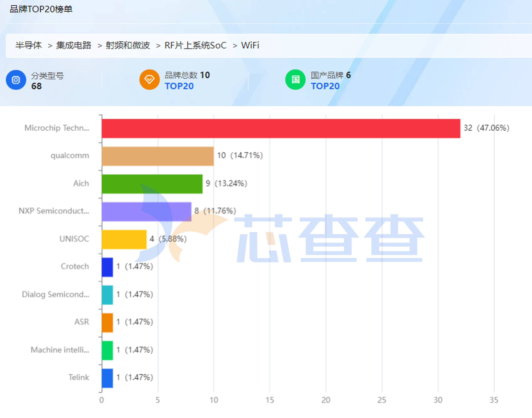Select the qualcomm axis label
The height and width of the screenshot is (418, 532).
pos(70,156)
